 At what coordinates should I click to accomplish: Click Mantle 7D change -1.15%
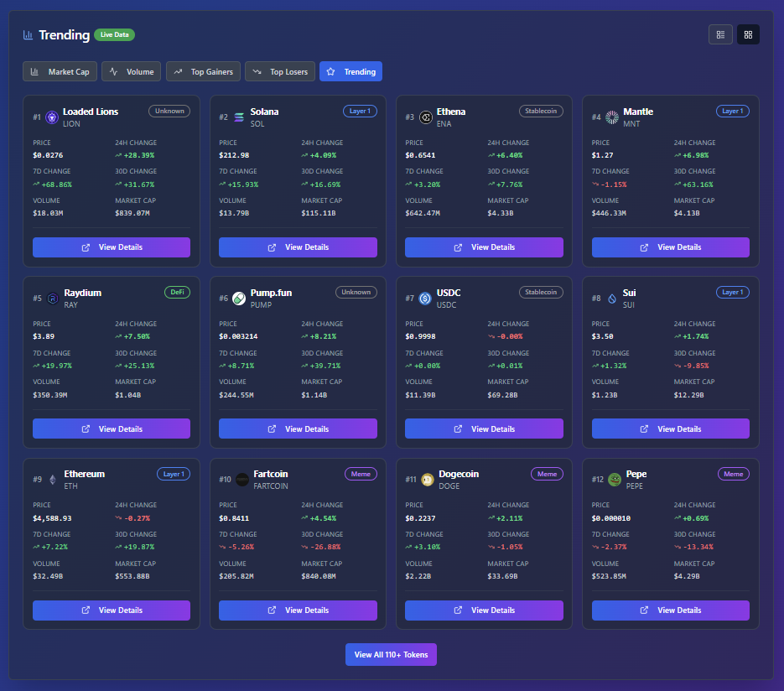point(610,184)
